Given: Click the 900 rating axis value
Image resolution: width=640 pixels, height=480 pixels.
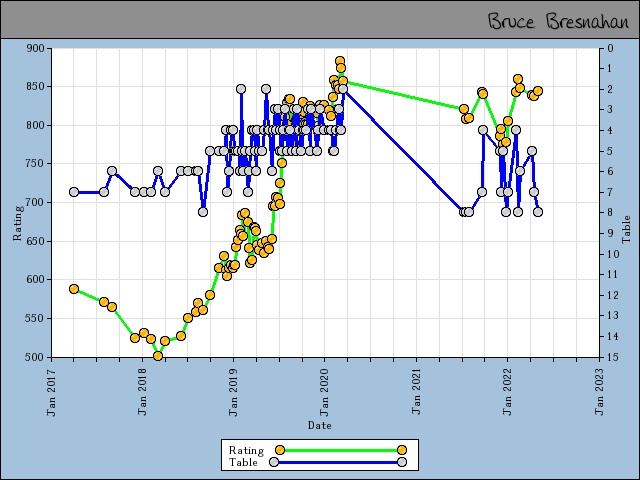Looking at the screenshot, I should point(35,48).
